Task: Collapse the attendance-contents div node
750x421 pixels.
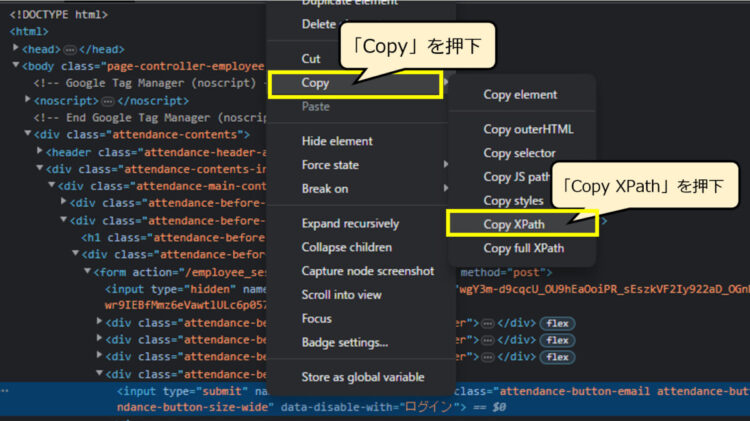Action: tap(28, 133)
